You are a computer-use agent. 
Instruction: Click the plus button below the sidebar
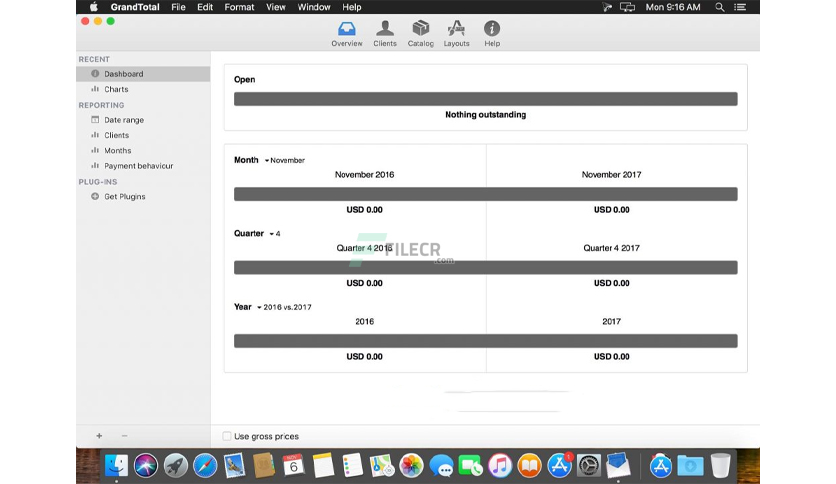99,435
